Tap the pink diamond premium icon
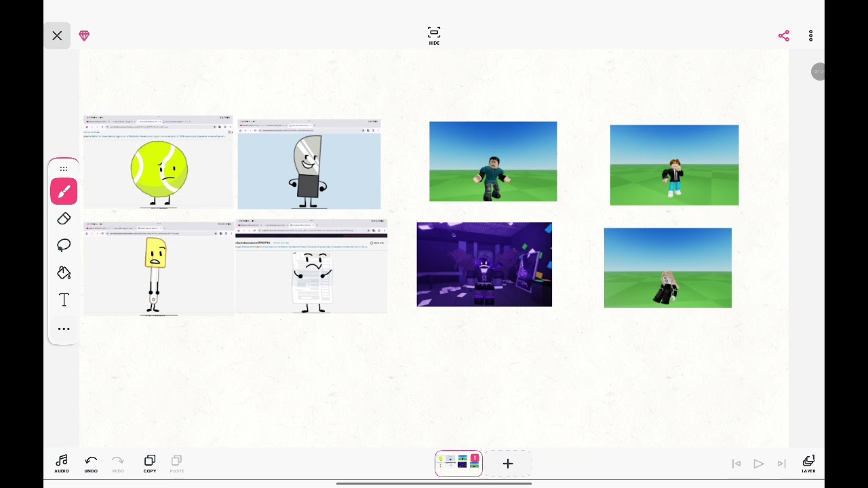The height and width of the screenshot is (488, 868). pyautogui.click(x=84, y=36)
